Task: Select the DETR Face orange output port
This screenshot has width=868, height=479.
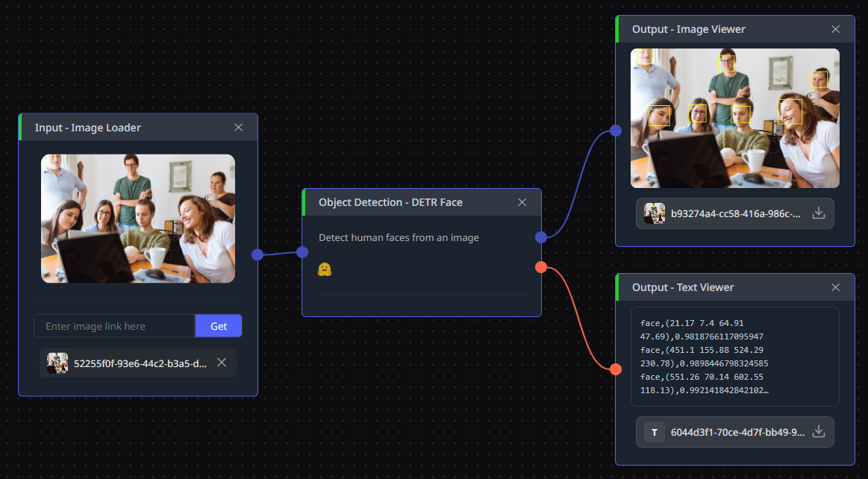Action: point(541,268)
